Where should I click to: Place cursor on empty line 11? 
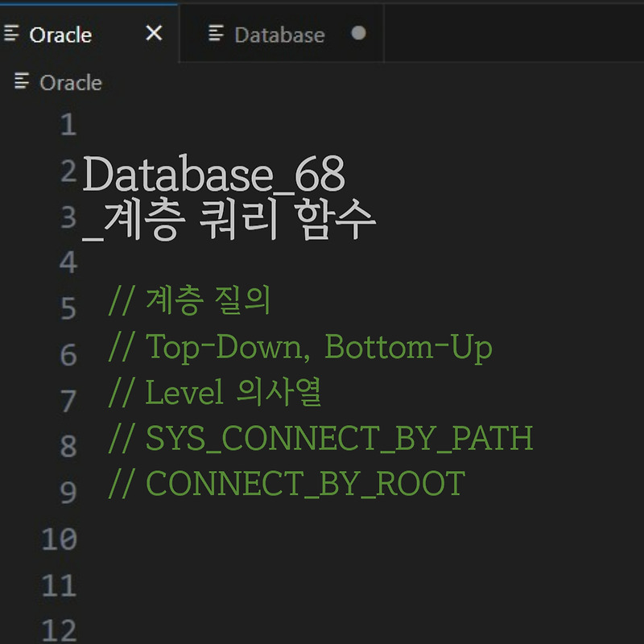click(x=242, y=585)
